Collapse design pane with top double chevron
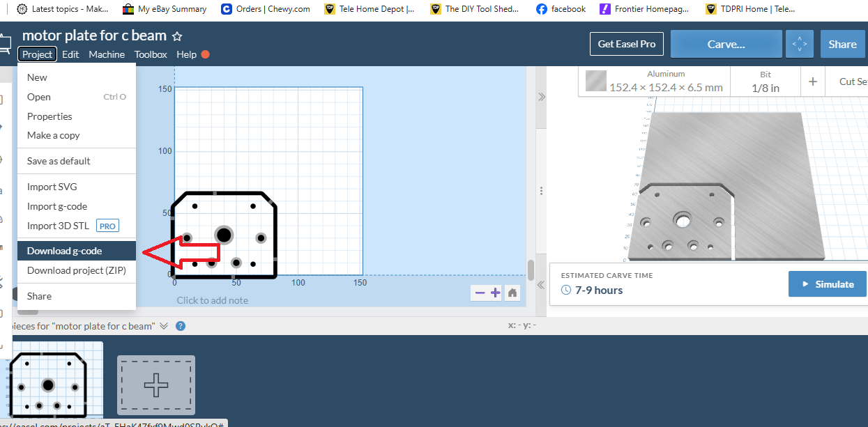The height and width of the screenshot is (427, 868). click(541, 97)
